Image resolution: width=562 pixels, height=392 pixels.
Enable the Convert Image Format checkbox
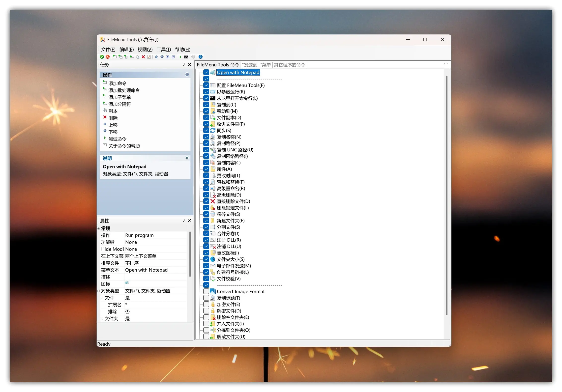point(206,291)
